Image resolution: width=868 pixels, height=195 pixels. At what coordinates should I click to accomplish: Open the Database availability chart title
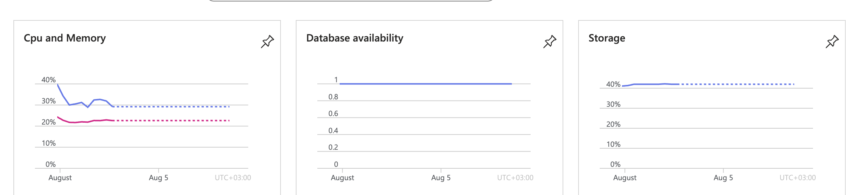point(354,38)
